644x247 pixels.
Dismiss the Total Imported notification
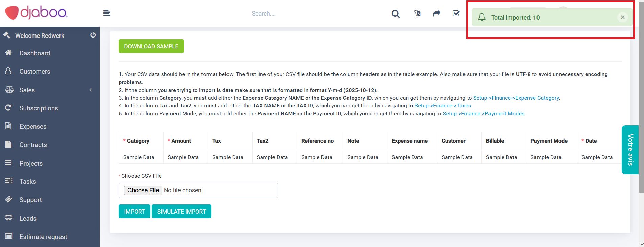[x=622, y=17]
